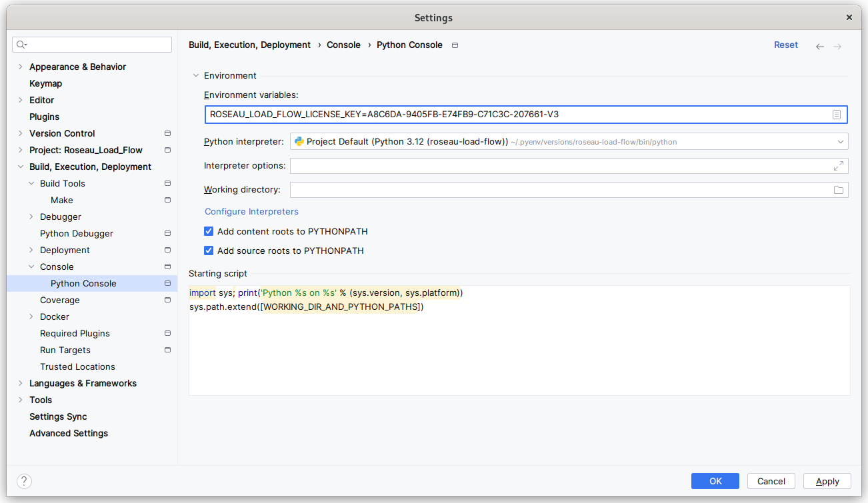Open the Environment variables editor icon

pos(837,114)
